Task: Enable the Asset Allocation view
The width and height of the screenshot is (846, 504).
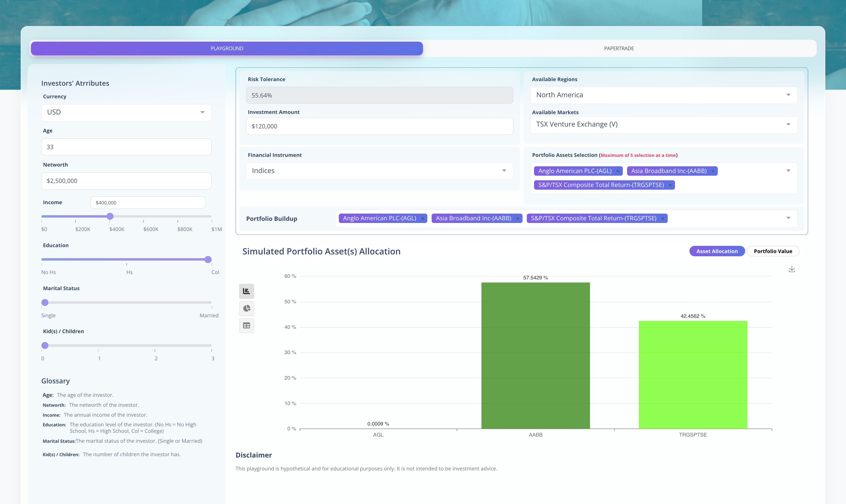Action: tap(717, 251)
